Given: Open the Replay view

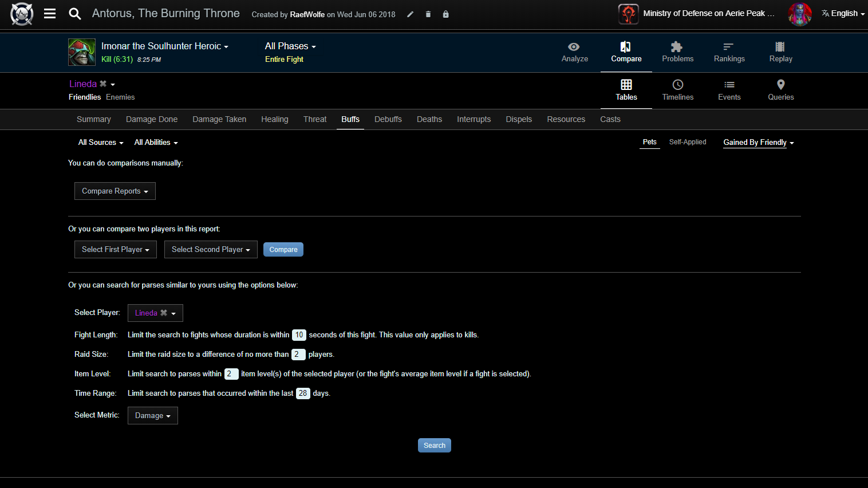Looking at the screenshot, I should point(781,52).
